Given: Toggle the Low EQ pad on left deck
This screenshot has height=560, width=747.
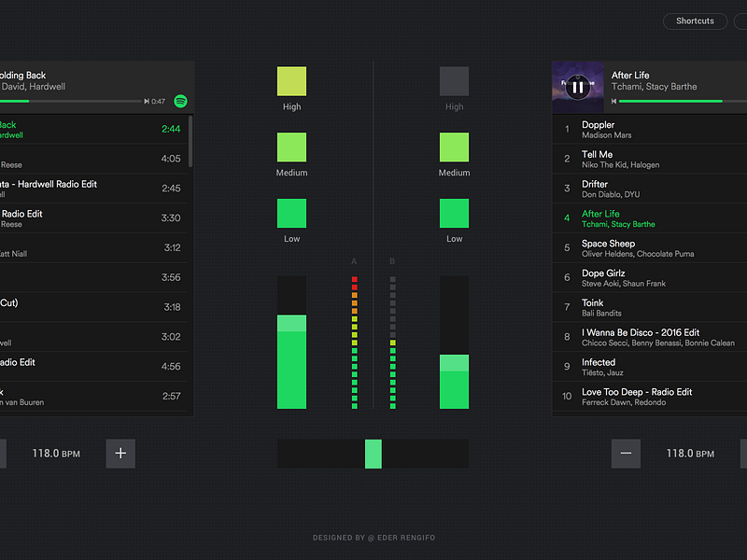Looking at the screenshot, I should pos(291,213).
